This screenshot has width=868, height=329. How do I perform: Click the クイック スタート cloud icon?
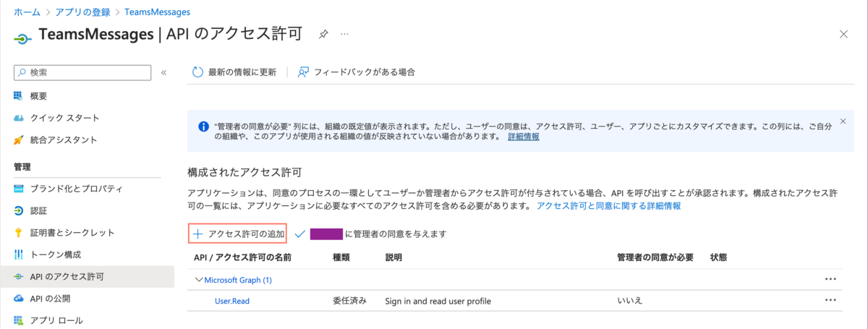click(x=19, y=118)
